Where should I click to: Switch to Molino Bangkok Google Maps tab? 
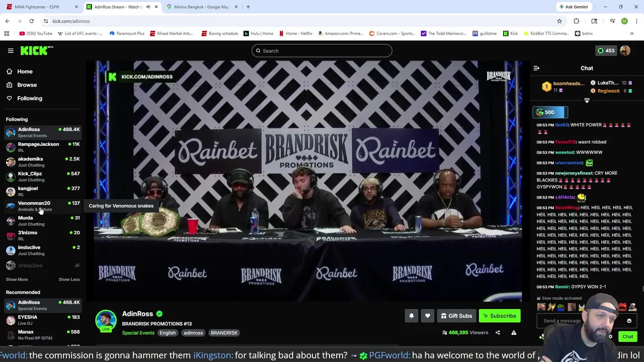click(201, 7)
